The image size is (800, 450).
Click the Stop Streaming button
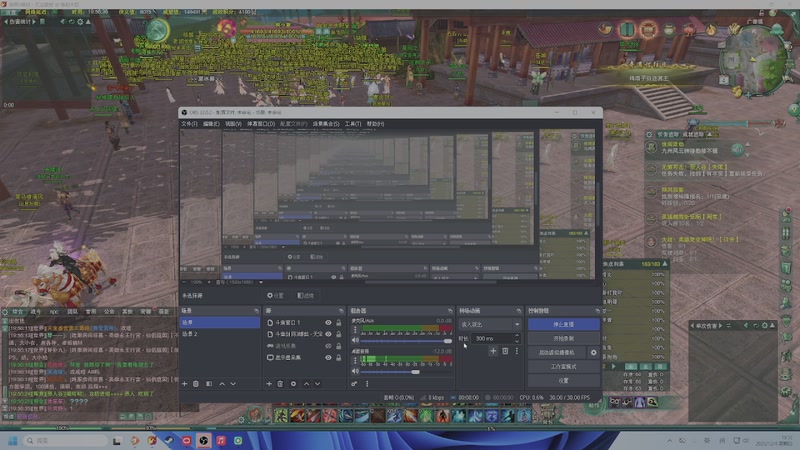(564, 324)
